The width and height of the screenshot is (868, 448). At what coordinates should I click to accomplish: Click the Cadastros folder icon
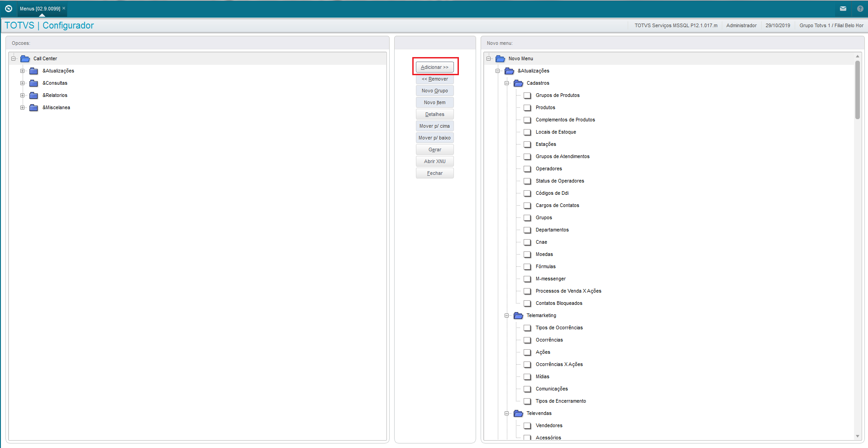[518, 83]
